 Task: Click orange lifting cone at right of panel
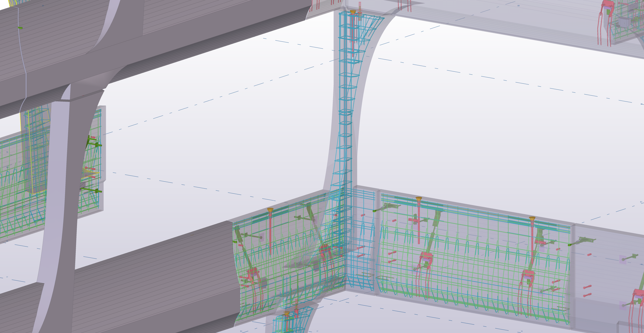click(532, 218)
